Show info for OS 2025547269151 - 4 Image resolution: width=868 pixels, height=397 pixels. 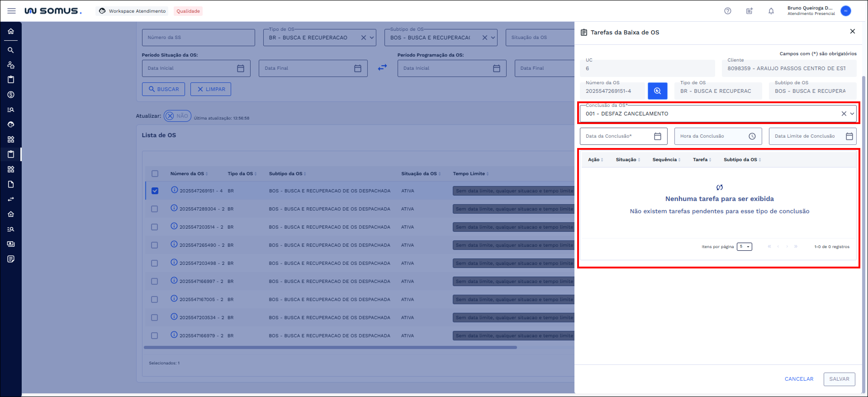(174, 190)
